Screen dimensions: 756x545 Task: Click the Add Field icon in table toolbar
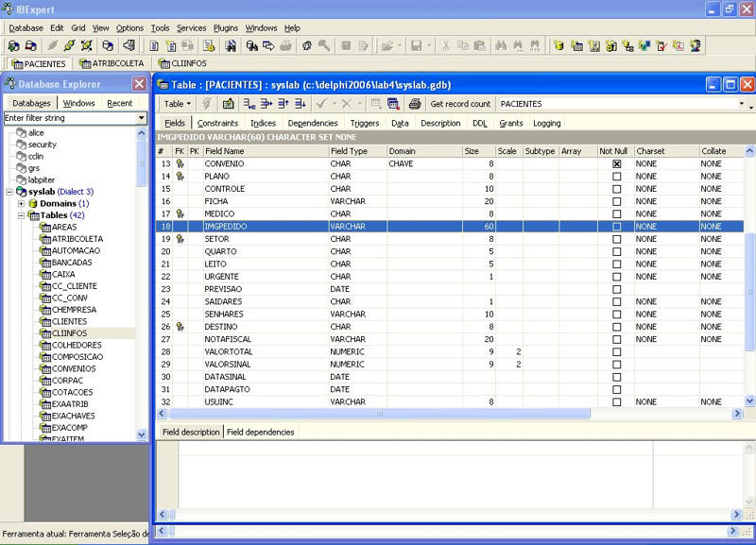[249, 104]
